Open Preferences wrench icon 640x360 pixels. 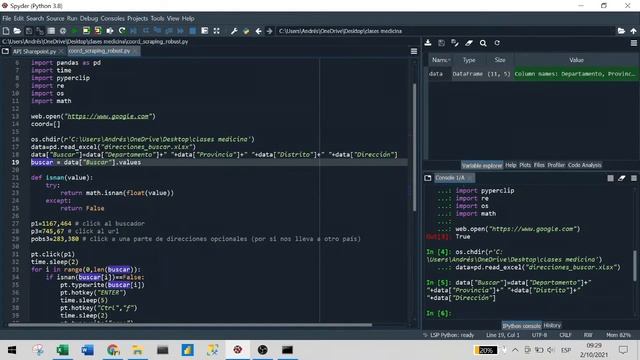click(x=234, y=31)
